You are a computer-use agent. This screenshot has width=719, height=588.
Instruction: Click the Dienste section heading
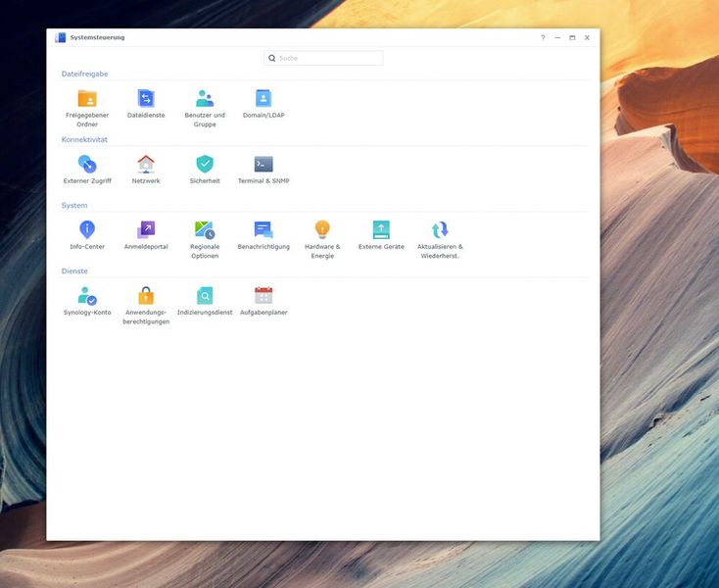(74, 271)
